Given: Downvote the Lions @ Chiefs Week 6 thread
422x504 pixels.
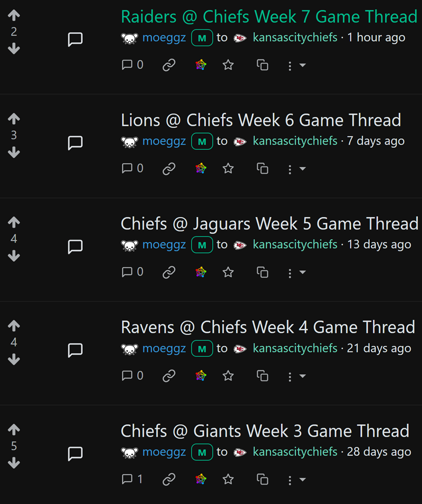Looking at the screenshot, I should click(x=14, y=153).
